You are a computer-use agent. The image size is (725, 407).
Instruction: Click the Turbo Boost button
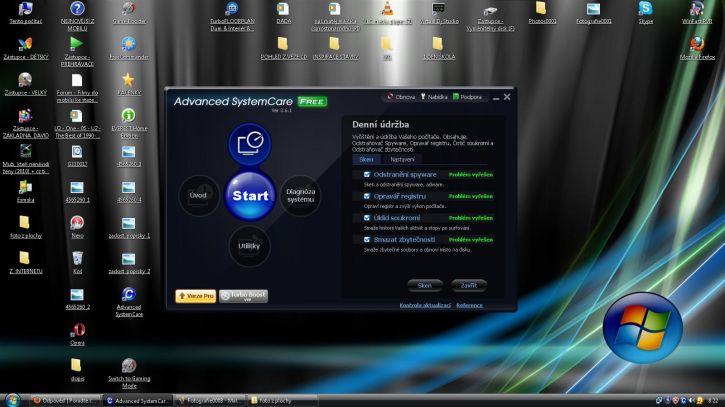(243, 296)
